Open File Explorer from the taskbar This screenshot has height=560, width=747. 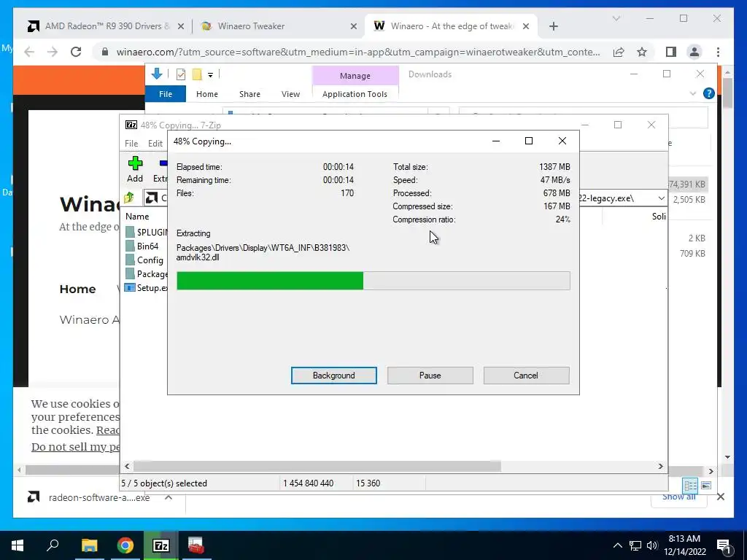coord(89,545)
